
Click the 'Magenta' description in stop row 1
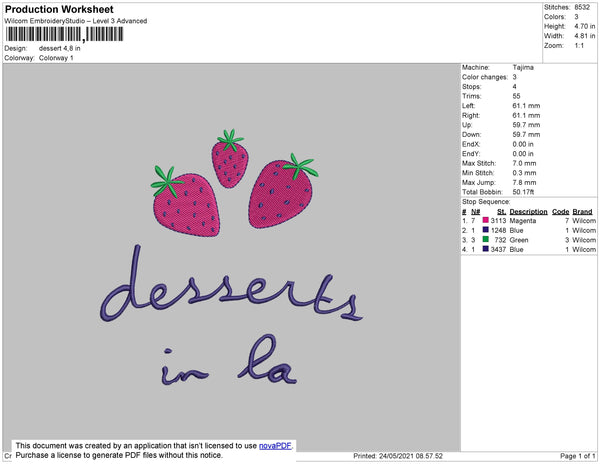[x=523, y=221]
